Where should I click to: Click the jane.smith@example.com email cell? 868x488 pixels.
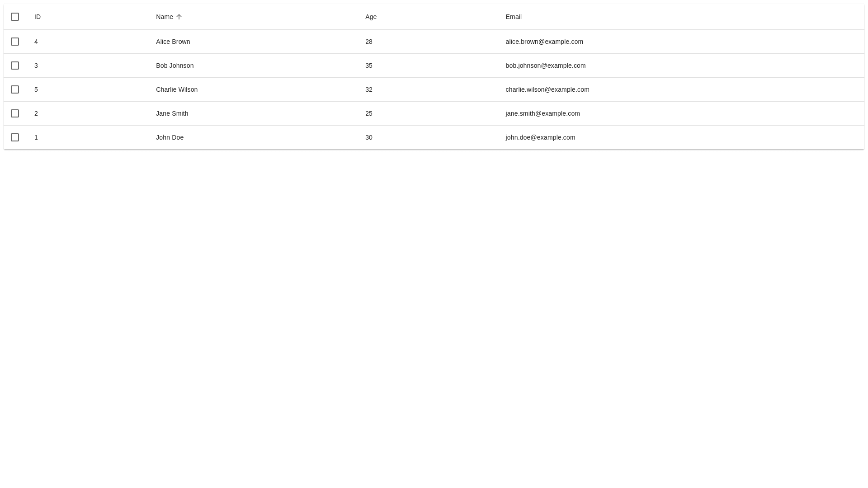[x=542, y=113]
